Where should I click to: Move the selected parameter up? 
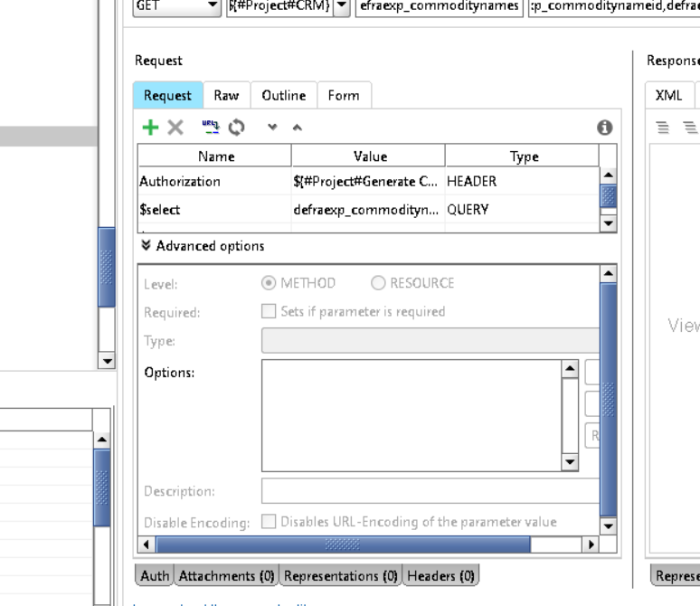(298, 128)
